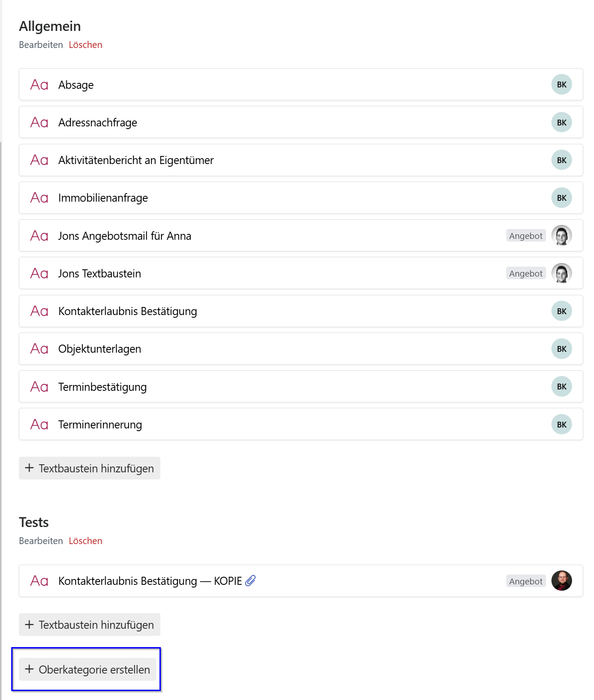Click the Aa icon next to Immobilienanfrage
Image resolution: width=594 pixels, height=700 pixels.
pyautogui.click(x=39, y=198)
